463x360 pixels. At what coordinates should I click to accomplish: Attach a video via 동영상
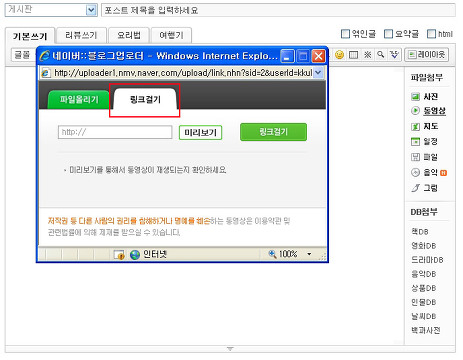[428, 111]
